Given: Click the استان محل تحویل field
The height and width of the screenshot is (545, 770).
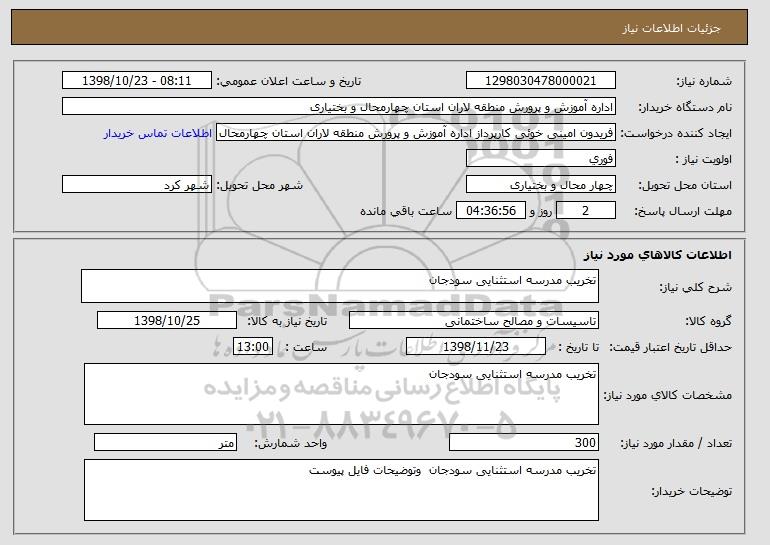Looking at the screenshot, I should pos(541,185).
